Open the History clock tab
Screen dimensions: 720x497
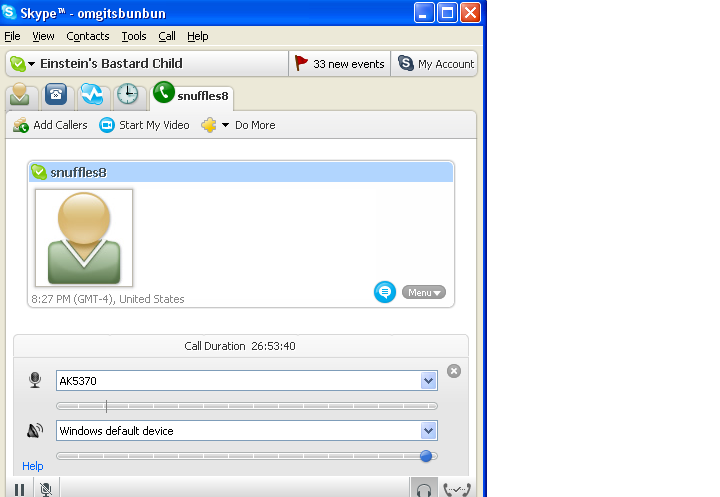click(x=127, y=95)
